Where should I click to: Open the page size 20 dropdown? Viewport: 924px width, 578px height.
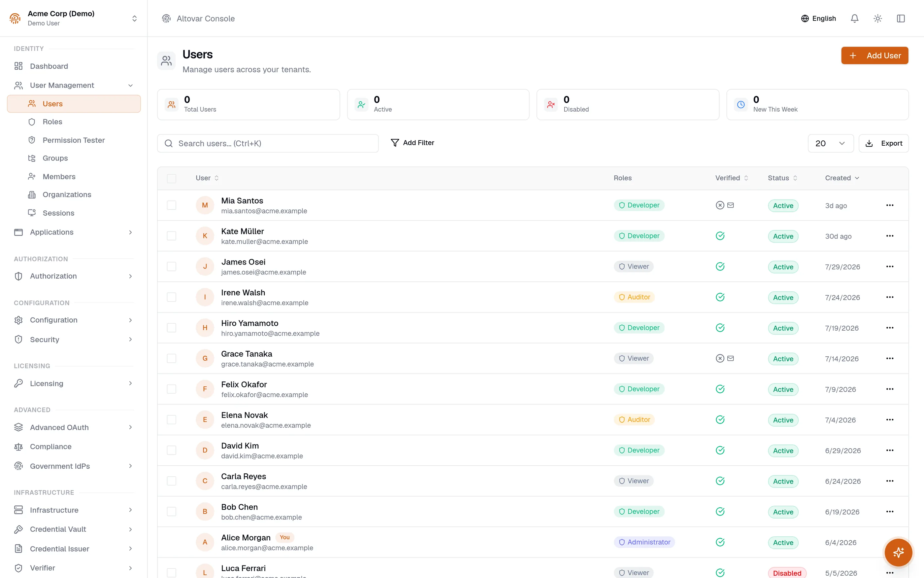831,143
